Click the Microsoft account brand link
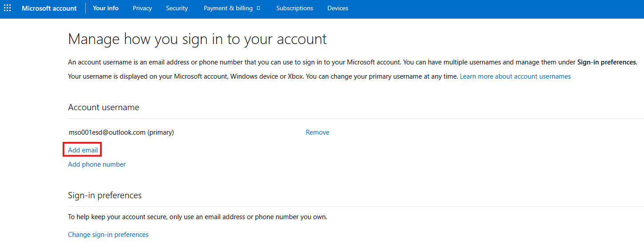 click(49, 8)
